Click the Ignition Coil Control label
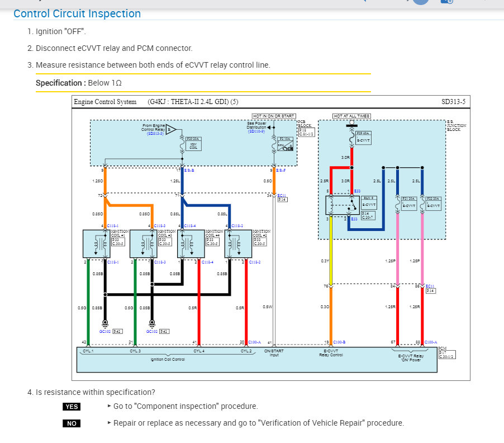The image size is (504, 443). point(168,359)
